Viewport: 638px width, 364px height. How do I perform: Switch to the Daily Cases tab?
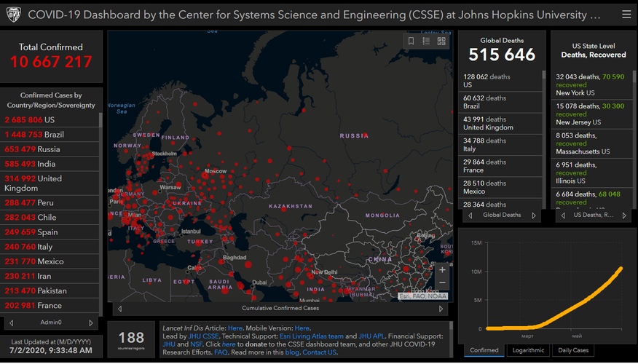tap(572, 350)
